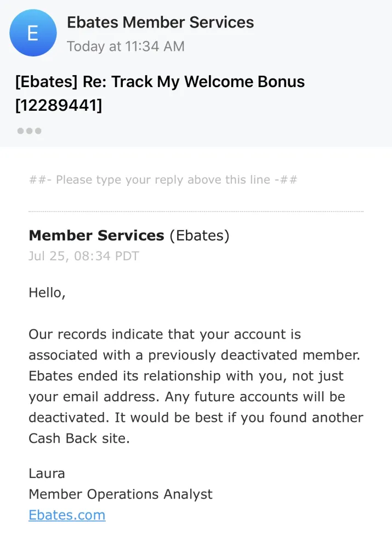Click the 'Cash Back site.' closing text
The image size is (392, 548).
tap(79, 438)
